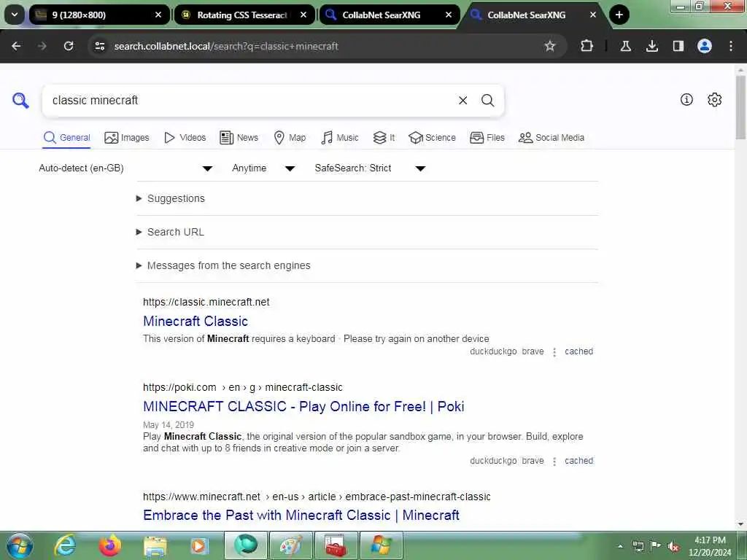Open the Anytime time range dropdown
The height and width of the screenshot is (560, 747).
click(263, 168)
